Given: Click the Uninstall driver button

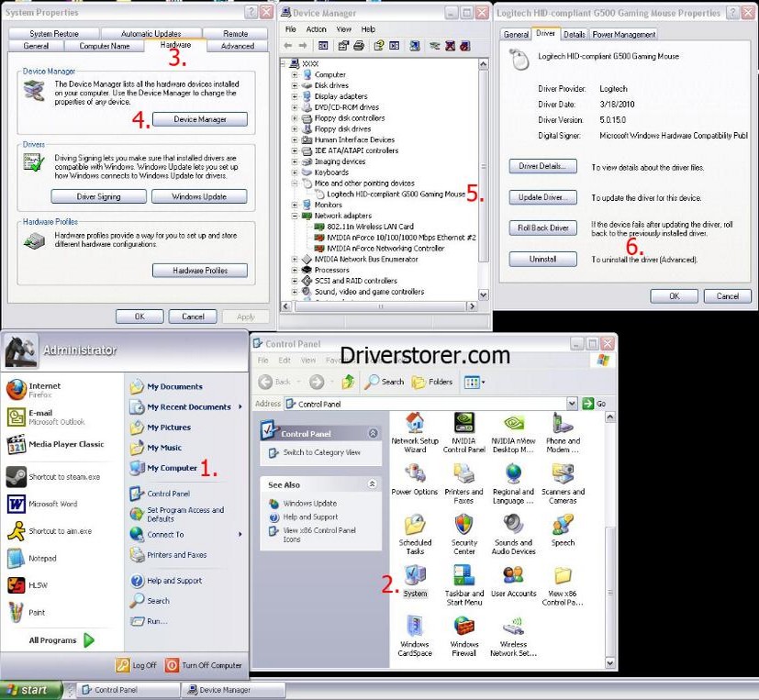Looking at the screenshot, I should pos(543,260).
